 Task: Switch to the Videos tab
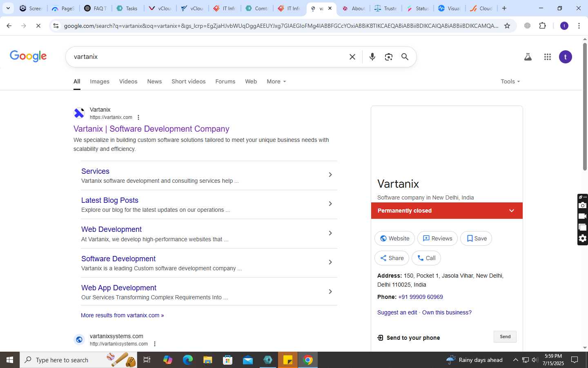tap(128, 81)
